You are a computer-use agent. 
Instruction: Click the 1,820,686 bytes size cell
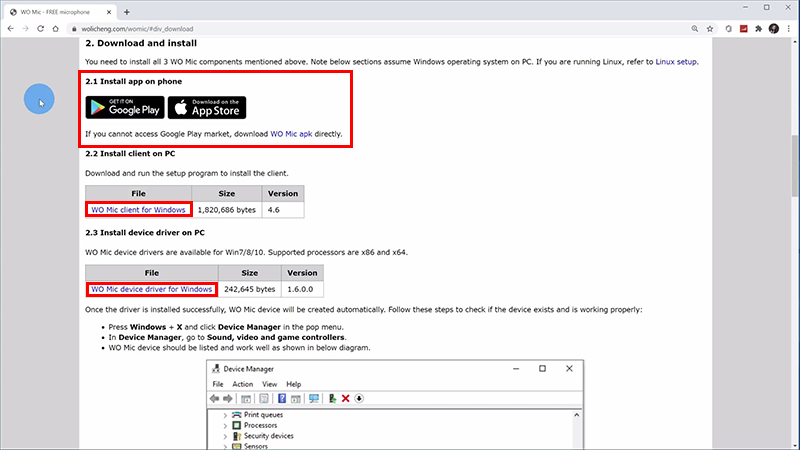coord(227,210)
